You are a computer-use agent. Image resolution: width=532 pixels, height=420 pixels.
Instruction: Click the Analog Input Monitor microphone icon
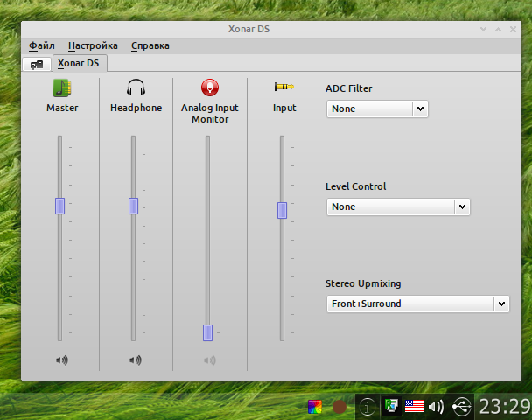(210, 87)
